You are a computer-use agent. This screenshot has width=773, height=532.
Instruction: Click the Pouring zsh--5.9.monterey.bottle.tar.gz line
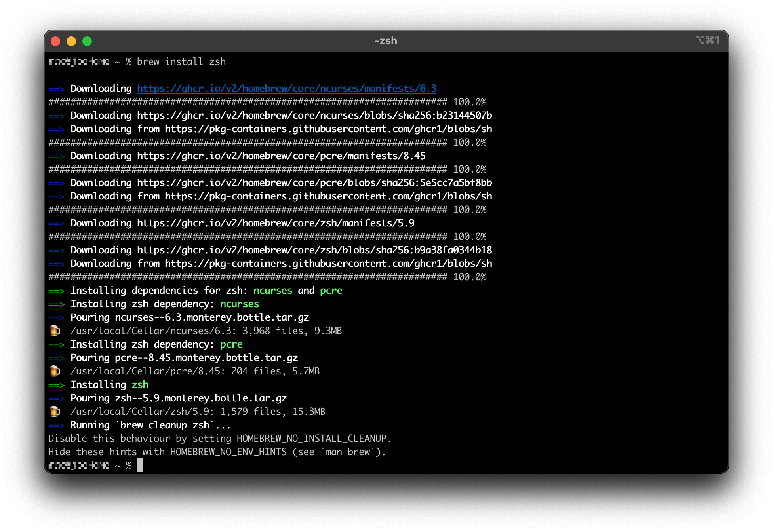tap(178, 398)
